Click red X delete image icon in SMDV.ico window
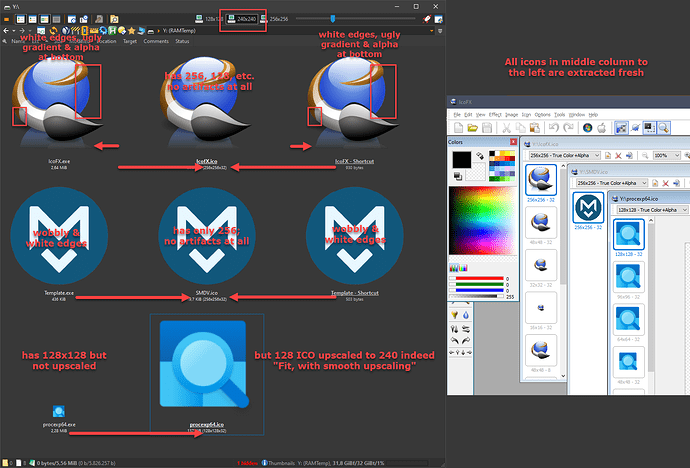 pos(665,183)
